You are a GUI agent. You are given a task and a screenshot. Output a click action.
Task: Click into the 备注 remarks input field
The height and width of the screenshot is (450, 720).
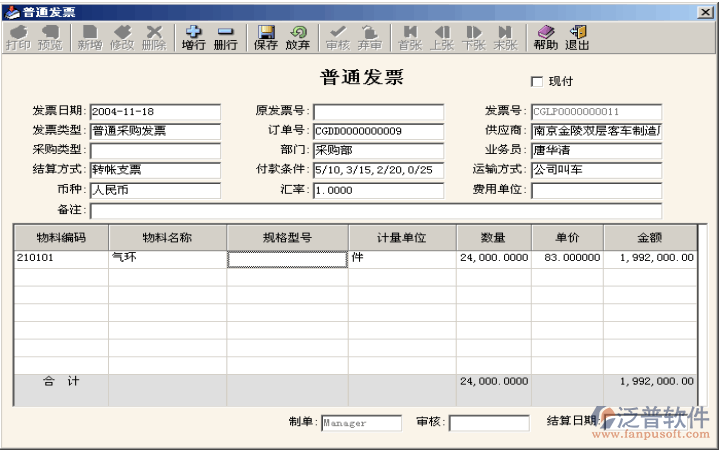pos(375,211)
